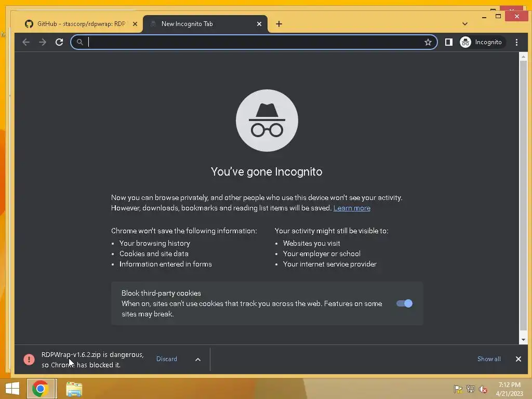
Task: Select the New Incognito Tab
Action: (205, 24)
